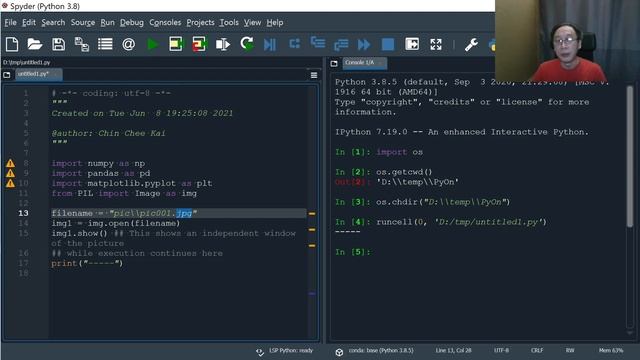Select the untitled1.py editor tab
The width and height of the screenshot is (640, 360).
[x=39, y=74]
